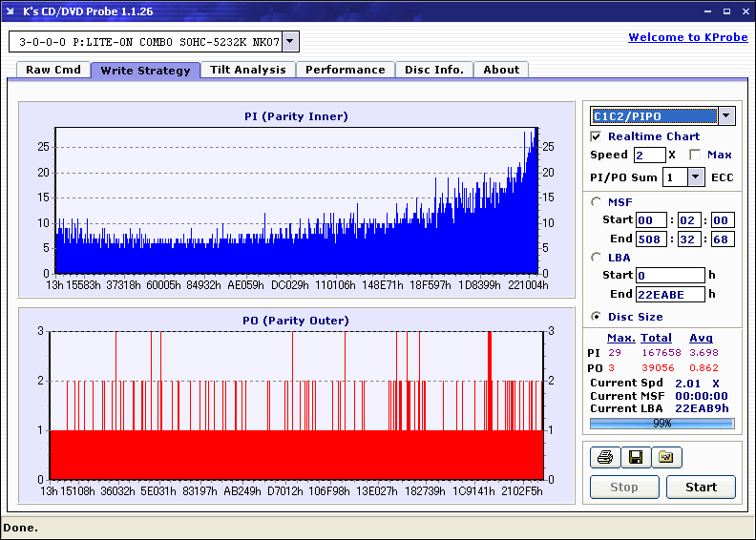Open the Tilt Analysis tab
The width and height of the screenshot is (756, 540).
pos(248,70)
